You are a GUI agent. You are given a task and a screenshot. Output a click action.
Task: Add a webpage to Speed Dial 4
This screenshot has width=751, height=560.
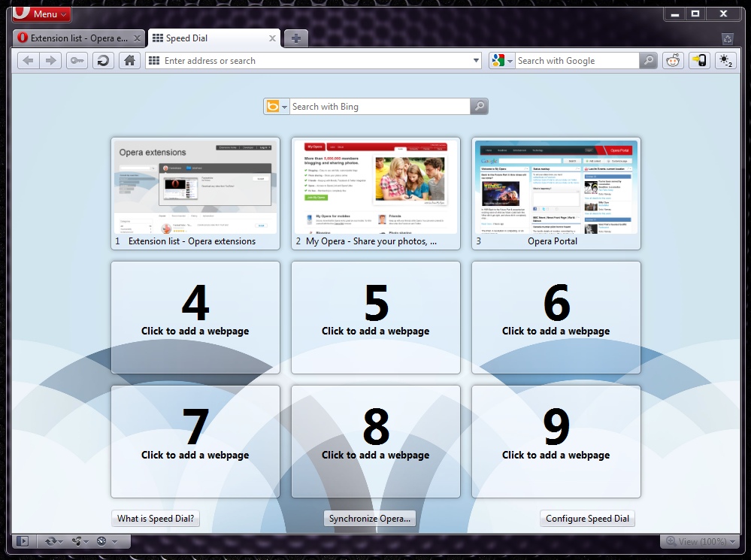[x=195, y=317]
